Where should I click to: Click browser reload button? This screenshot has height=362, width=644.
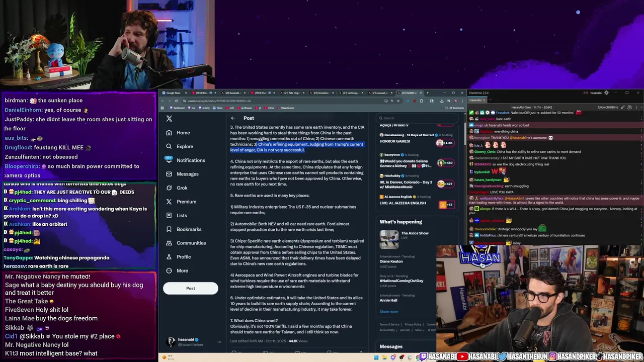176,101
